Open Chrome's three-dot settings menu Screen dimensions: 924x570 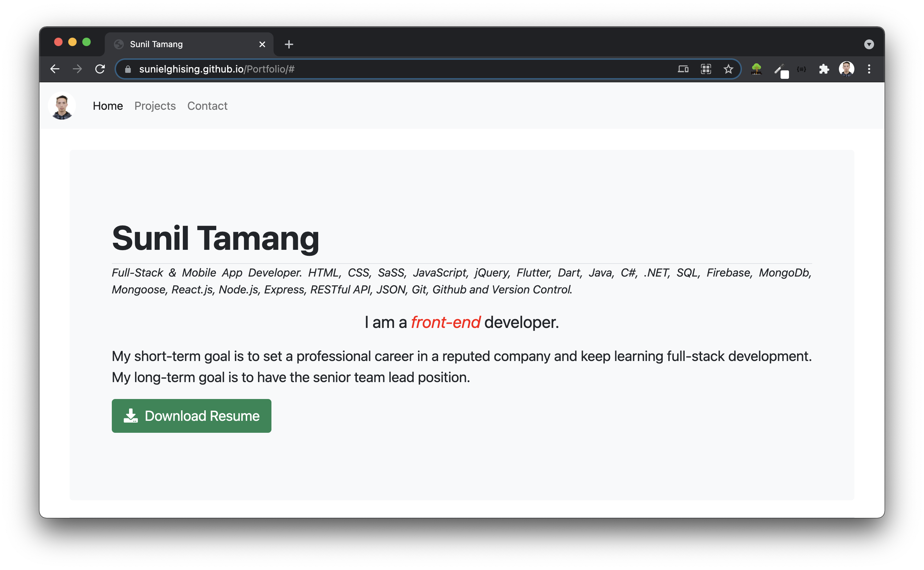tap(870, 69)
